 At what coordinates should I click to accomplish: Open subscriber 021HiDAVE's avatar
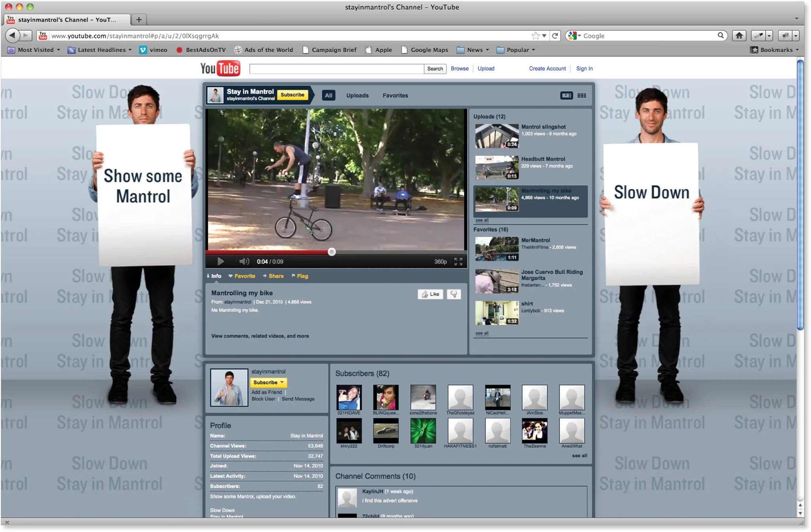pos(349,397)
